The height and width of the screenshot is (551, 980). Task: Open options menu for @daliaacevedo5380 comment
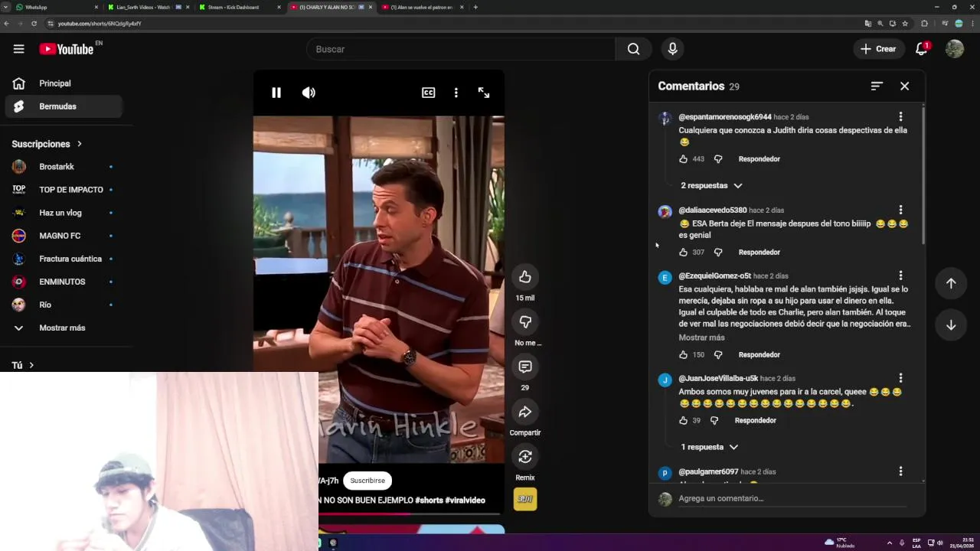[x=900, y=210]
